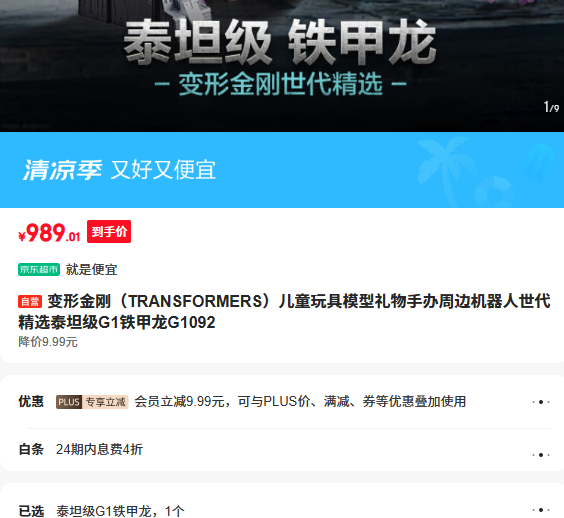This screenshot has height=518, width=564.
Task: Tap the 专享立减 tag
Action: (106, 402)
